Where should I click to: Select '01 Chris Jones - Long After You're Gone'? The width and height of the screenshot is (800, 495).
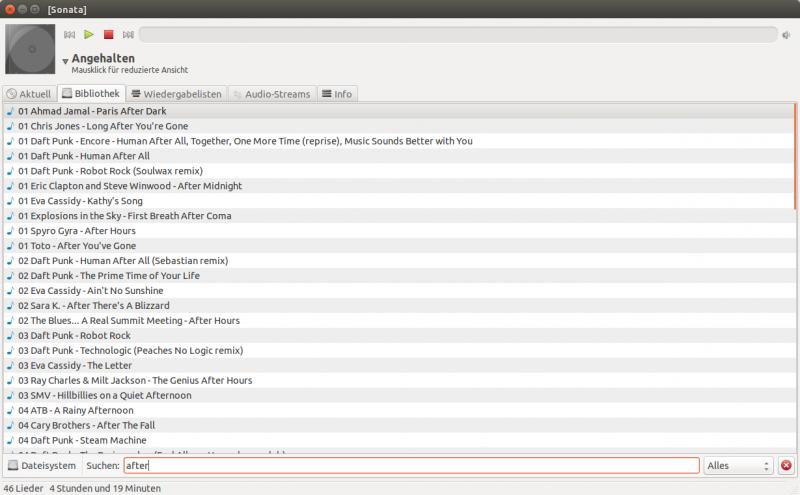click(398, 126)
